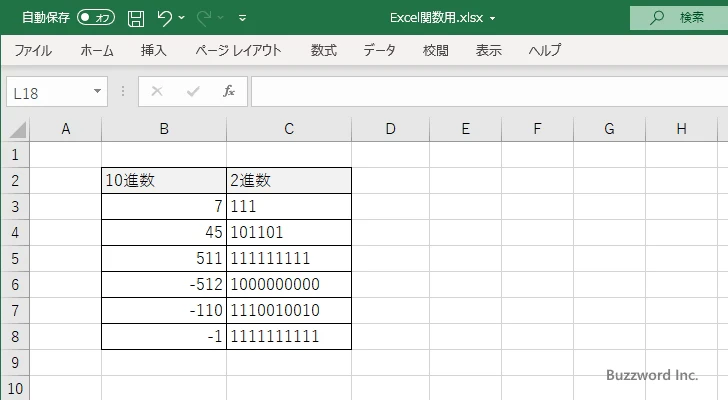The width and height of the screenshot is (728, 400).
Task: Click inside the formula bar input
Action: [x=480, y=91]
